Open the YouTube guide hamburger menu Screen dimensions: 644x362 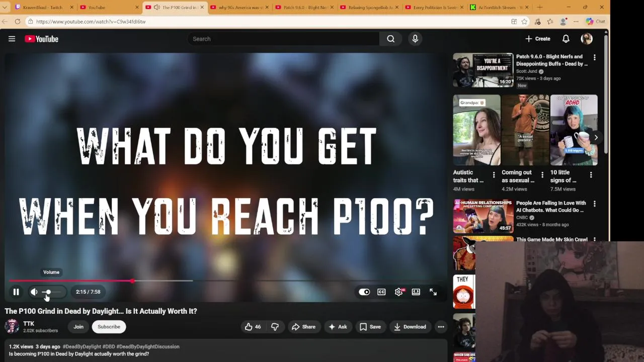pos(12,39)
